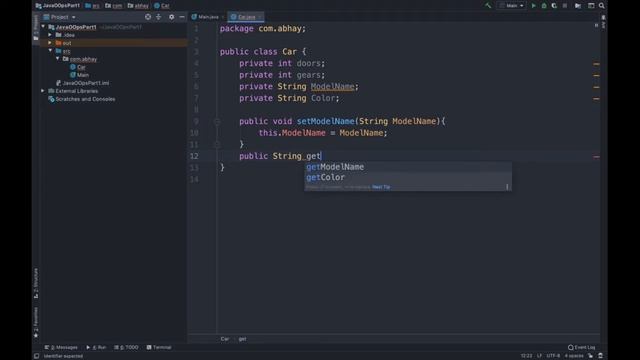Open the Run tool window
640x360 pixels.
(x=96, y=347)
